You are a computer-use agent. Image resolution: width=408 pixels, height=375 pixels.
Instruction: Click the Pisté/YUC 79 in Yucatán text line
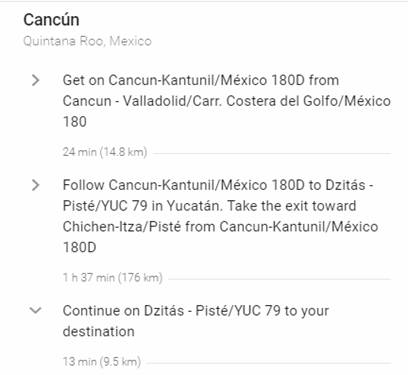click(x=209, y=206)
